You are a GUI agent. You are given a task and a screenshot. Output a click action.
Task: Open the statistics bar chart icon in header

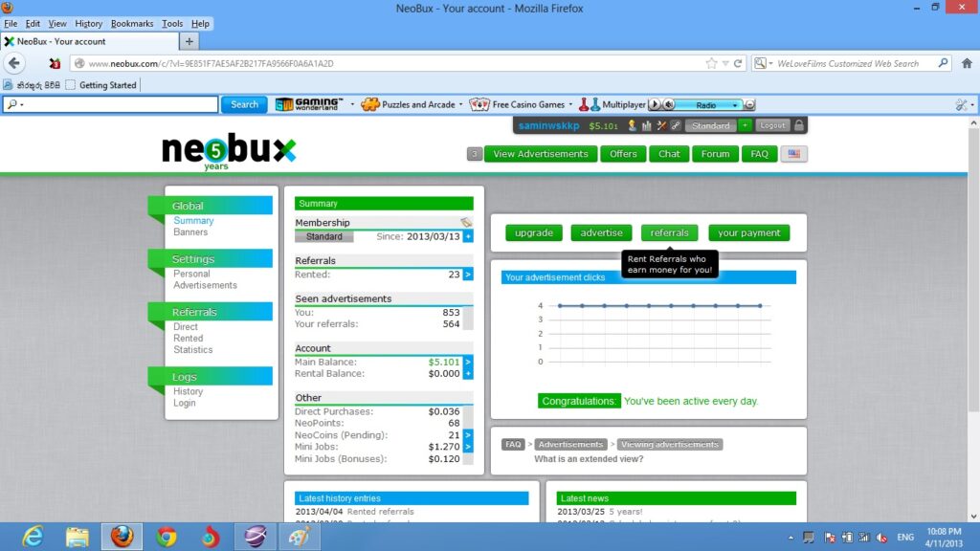(647, 125)
